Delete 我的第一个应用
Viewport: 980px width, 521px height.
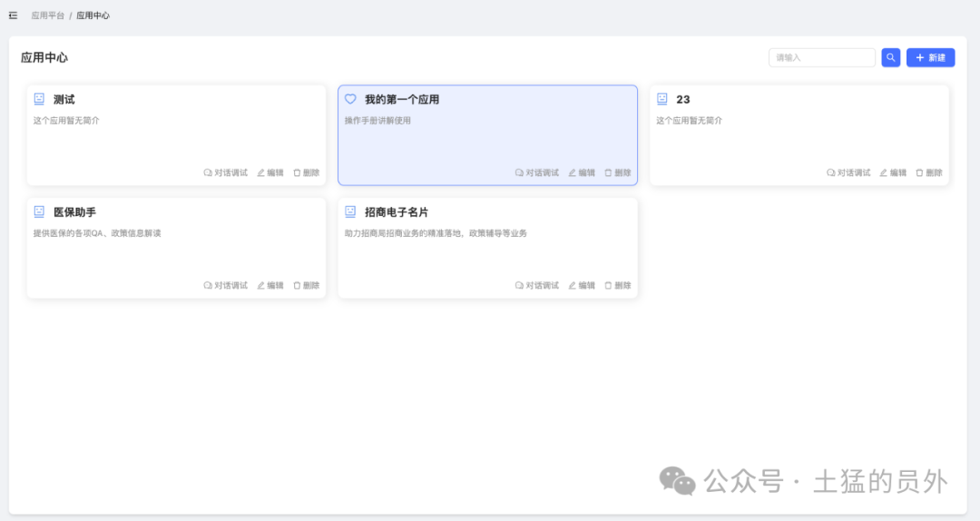click(x=618, y=172)
